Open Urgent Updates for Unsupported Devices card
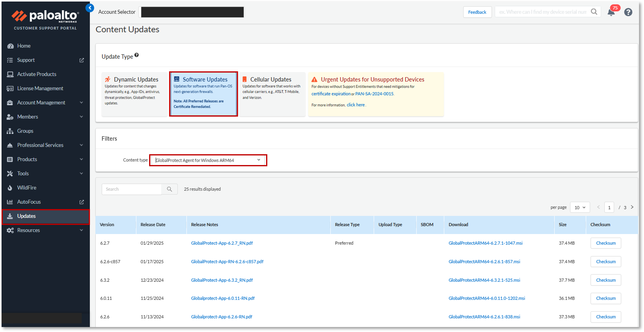 click(x=376, y=94)
